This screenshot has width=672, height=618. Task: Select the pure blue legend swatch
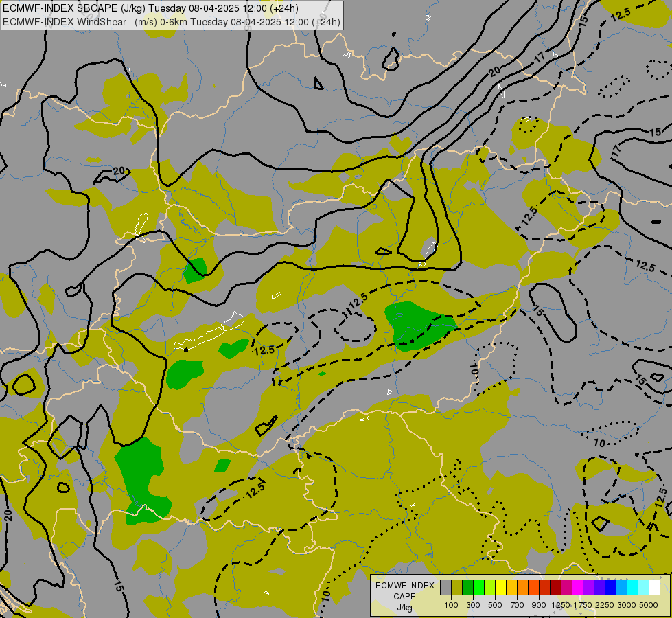(x=611, y=587)
